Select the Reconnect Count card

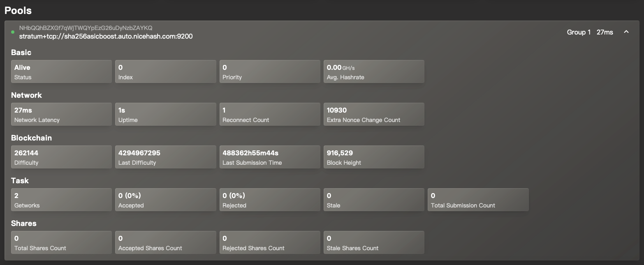tap(269, 114)
